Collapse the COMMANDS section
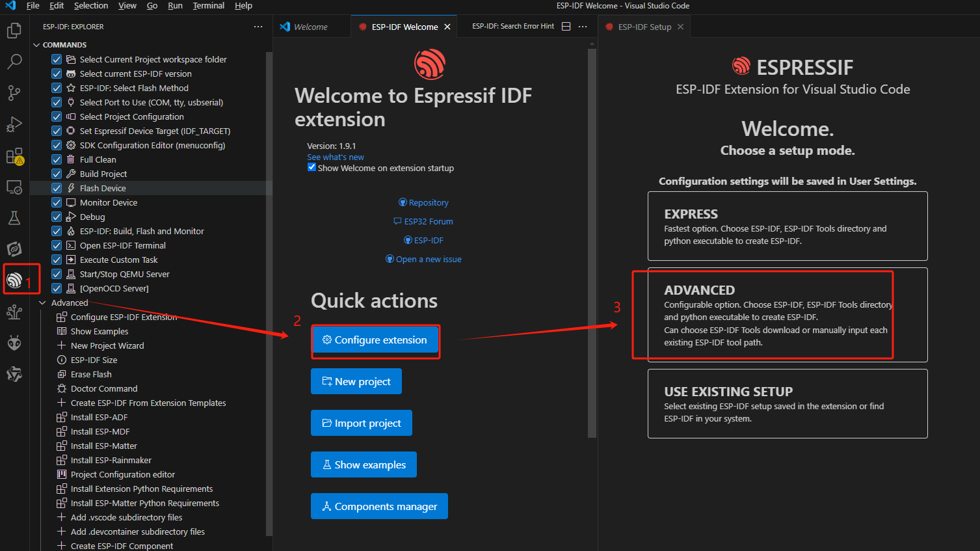This screenshot has width=980, height=551. 36,45
